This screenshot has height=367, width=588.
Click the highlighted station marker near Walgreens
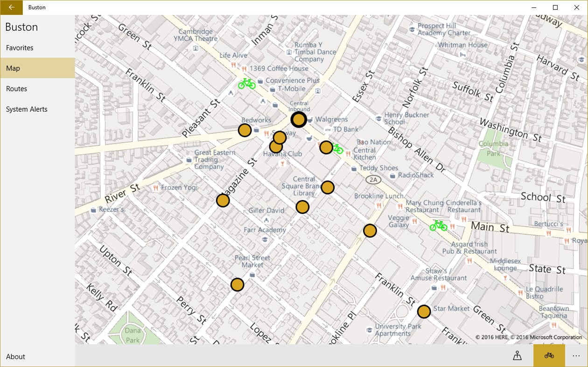pos(299,119)
